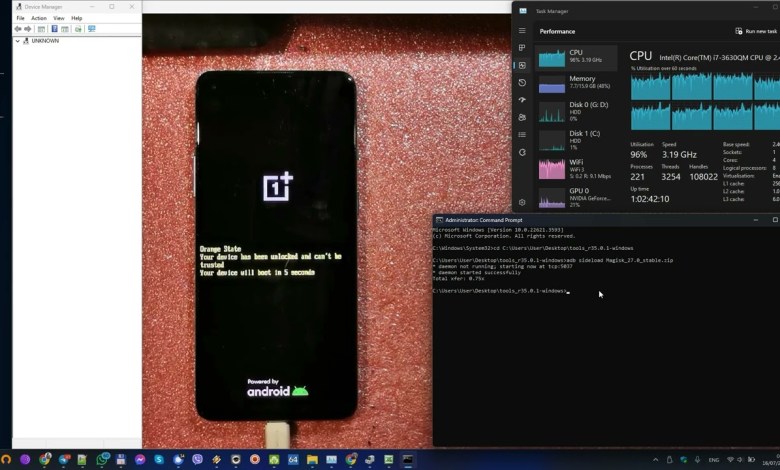Open the Users page icon
The width and height of the screenshot is (780, 470).
tap(522, 117)
